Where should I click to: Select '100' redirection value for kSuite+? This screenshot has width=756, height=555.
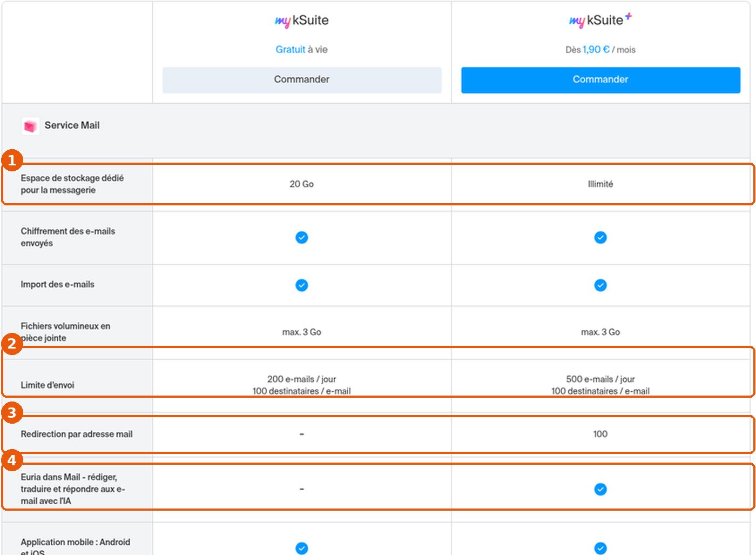[x=600, y=434]
